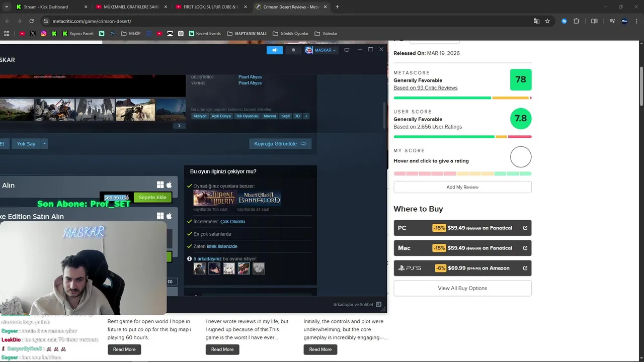Open apps grid in bookmarks bar
The height and width of the screenshot is (362, 644).
click(x=7, y=34)
